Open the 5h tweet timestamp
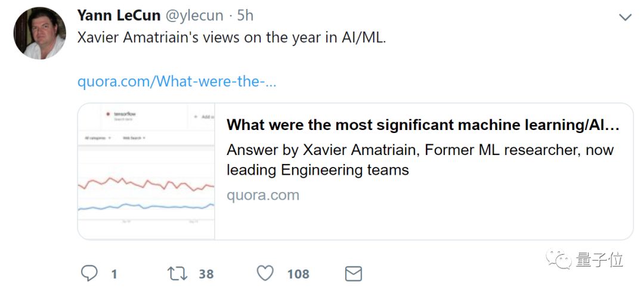 (246, 16)
